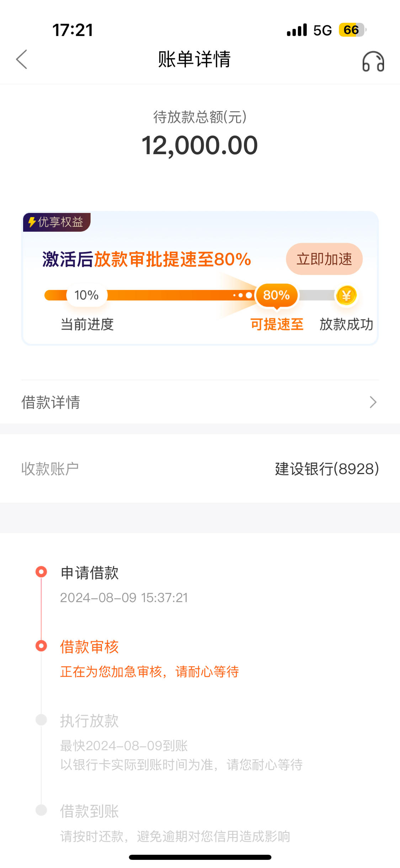Open customer service headset icon
Screen dimensions: 400x868
pyautogui.click(x=373, y=61)
